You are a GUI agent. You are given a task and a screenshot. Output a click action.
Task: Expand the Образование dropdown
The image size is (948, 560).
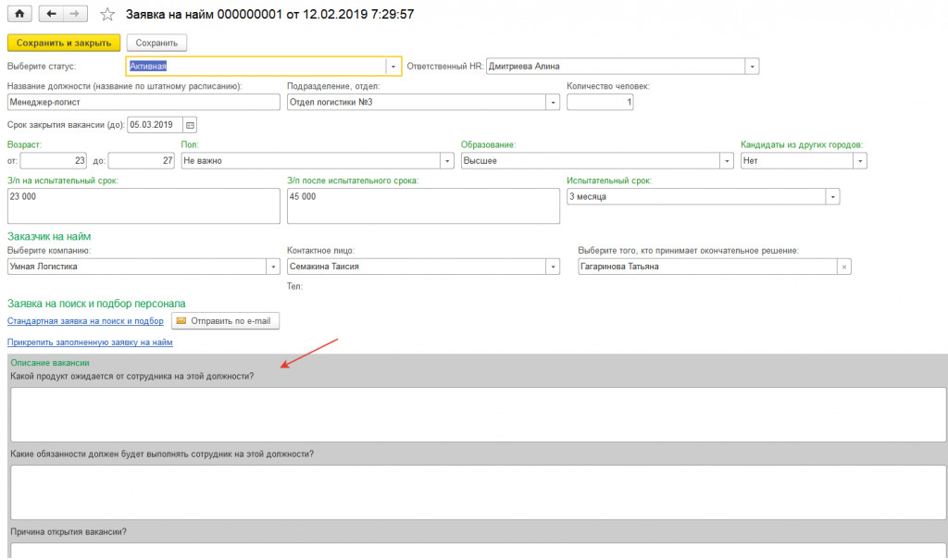click(727, 161)
